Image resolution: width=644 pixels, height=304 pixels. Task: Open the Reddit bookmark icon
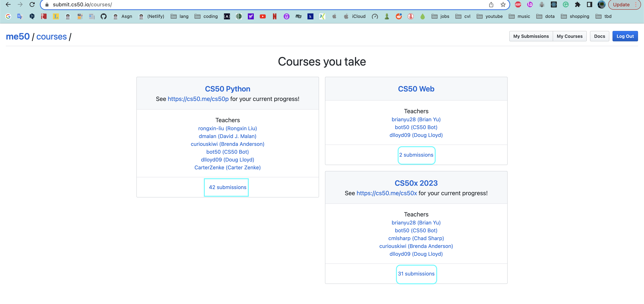pos(399,17)
